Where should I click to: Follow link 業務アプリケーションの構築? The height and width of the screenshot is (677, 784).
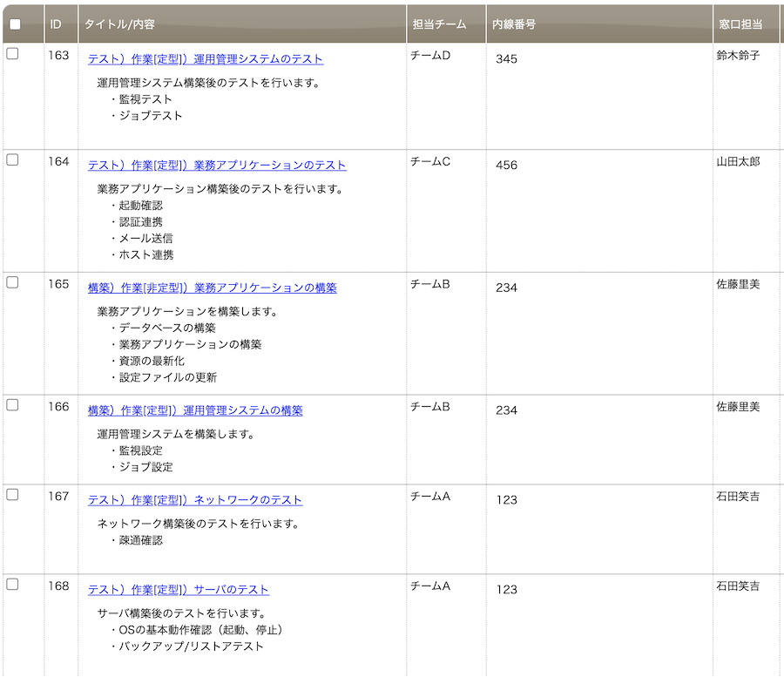tap(213, 288)
